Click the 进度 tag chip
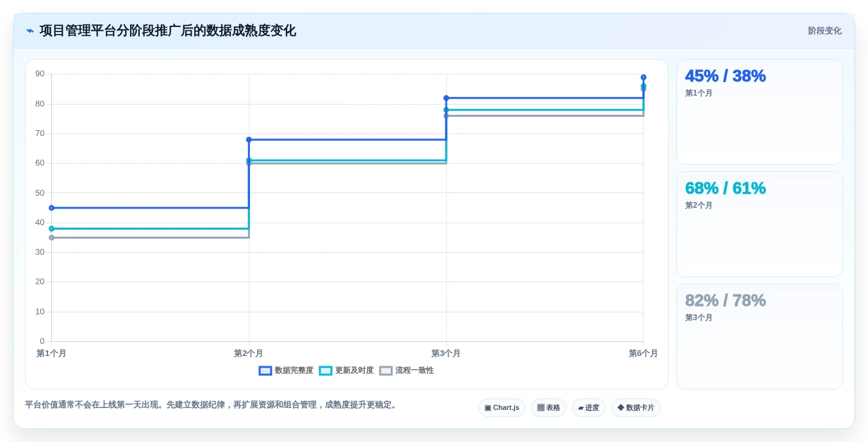 (588, 408)
